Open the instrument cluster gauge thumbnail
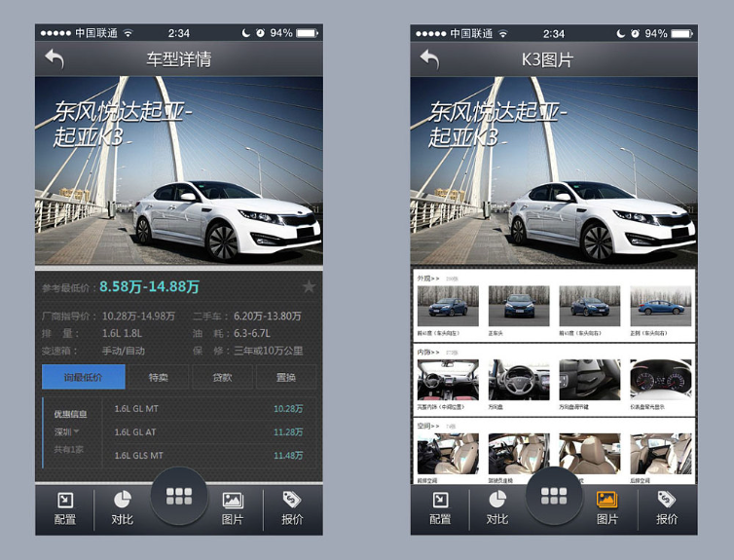734x560 pixels. click(x=661, y=380)
